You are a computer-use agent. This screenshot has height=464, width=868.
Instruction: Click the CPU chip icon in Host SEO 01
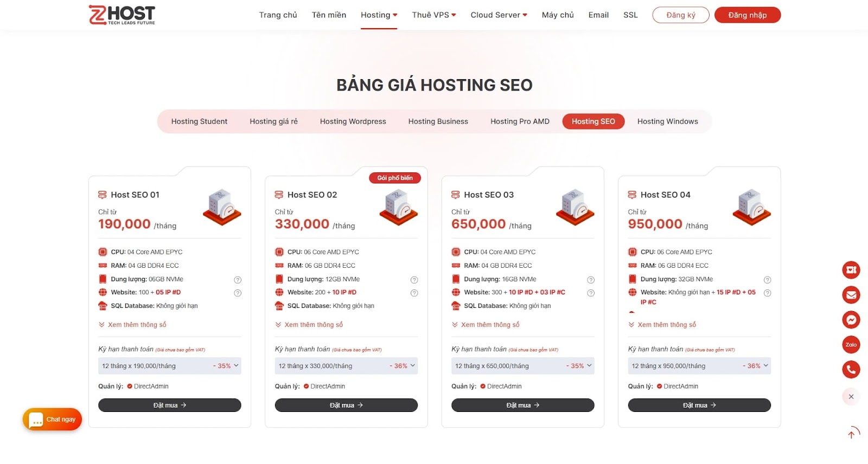(103, 252)
